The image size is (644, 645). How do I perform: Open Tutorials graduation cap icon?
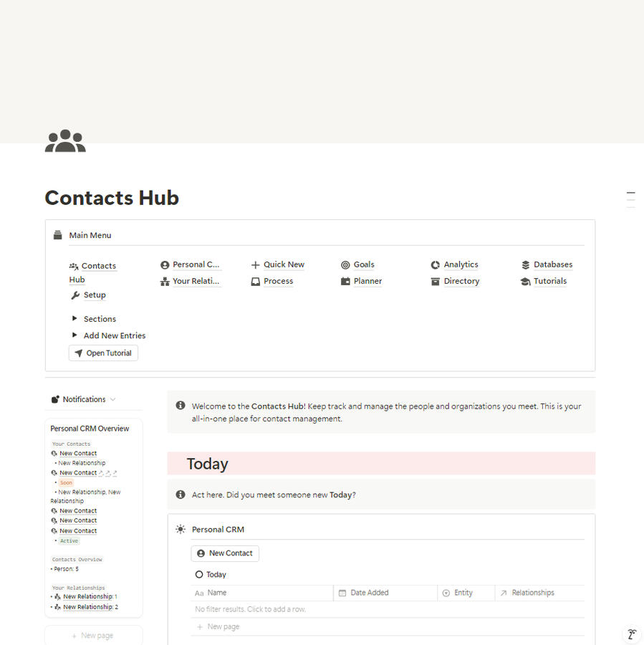click(x=525, y=282)
